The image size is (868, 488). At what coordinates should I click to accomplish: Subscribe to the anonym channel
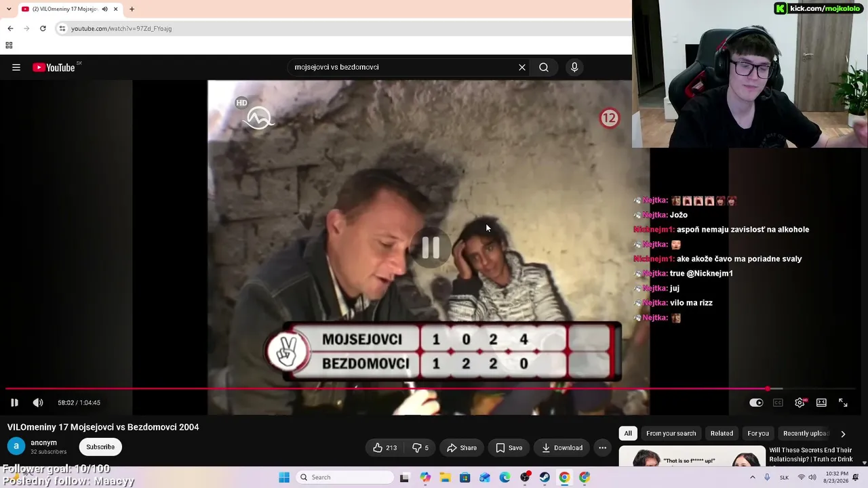[x=100, y=447]
